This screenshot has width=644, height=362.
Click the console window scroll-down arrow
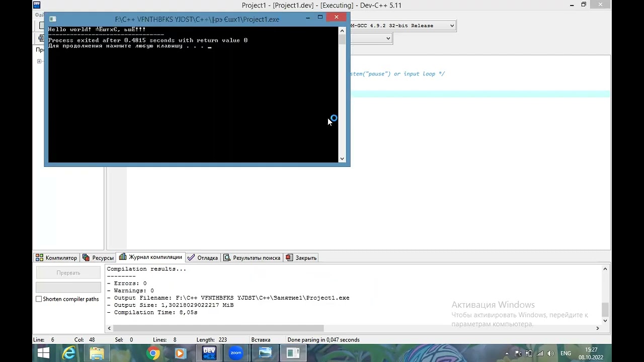(x=342, y=158)
